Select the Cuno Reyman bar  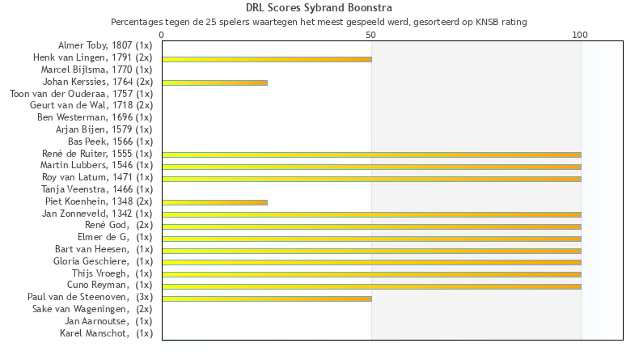pos(371,286)
